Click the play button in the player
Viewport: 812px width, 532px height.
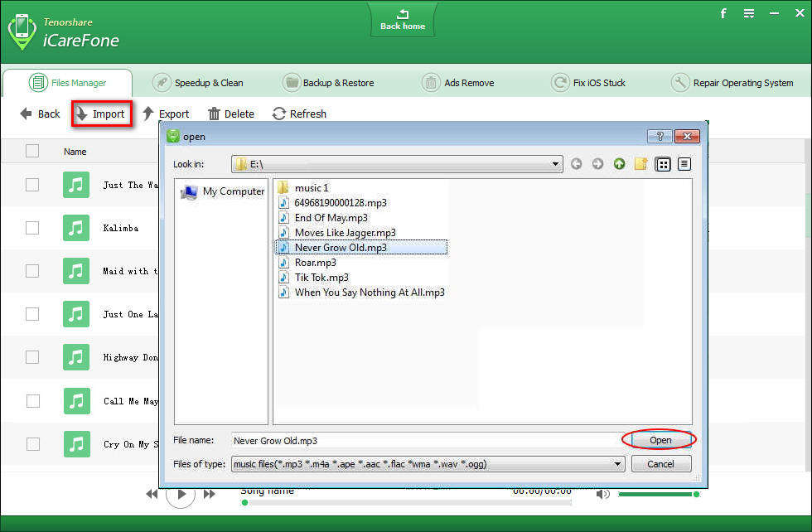(x=181, y=495)
